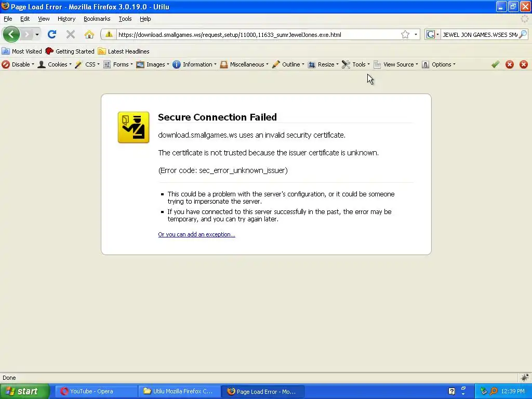Click the first red X CSS errors icon
Image resolution: width=532 pixels, height=399 pixels.
(510, 64)
